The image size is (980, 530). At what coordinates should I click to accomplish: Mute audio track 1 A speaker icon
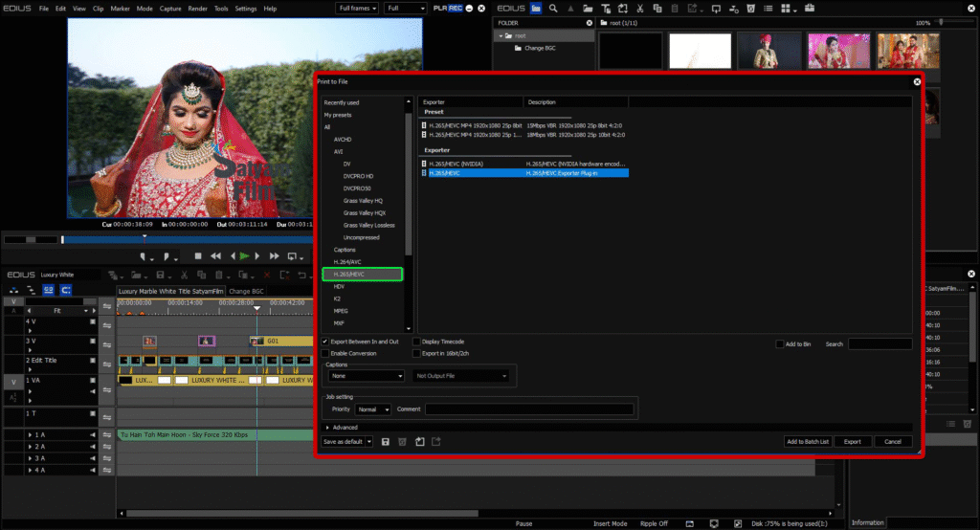93,435
